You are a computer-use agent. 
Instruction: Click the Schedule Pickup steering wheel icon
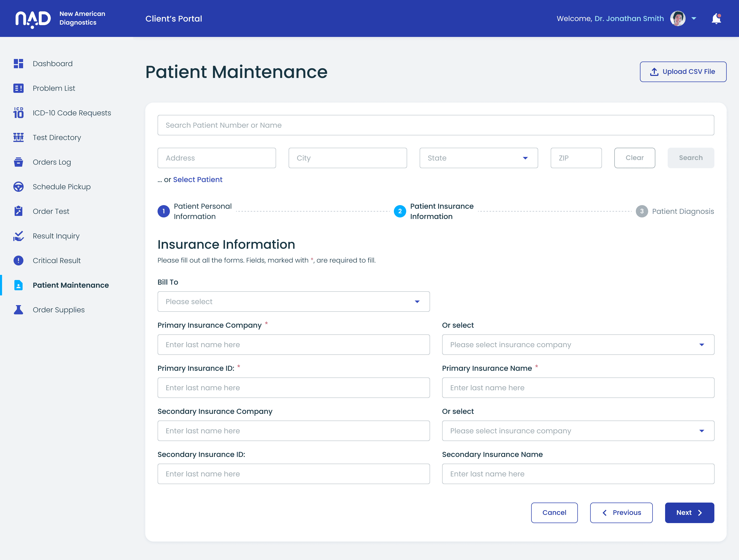point(18,187)
